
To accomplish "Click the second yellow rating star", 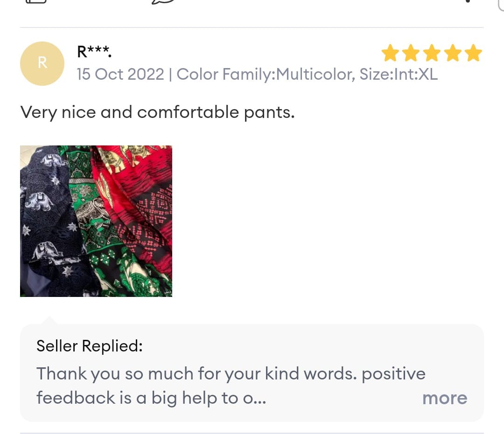I will pos(411,54).
